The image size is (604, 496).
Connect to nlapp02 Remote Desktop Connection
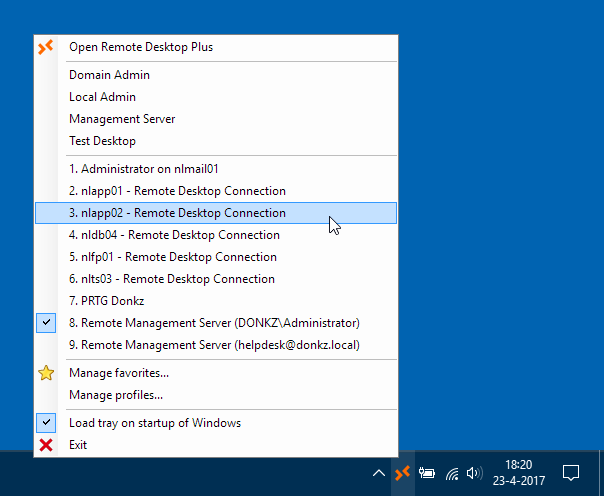coord(216,213)
